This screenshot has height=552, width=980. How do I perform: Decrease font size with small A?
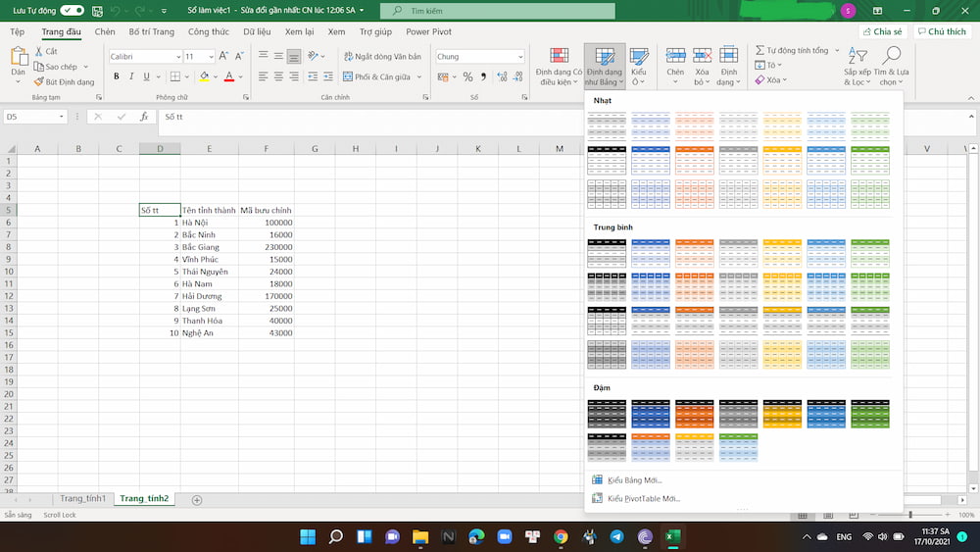tap(239, 56)
